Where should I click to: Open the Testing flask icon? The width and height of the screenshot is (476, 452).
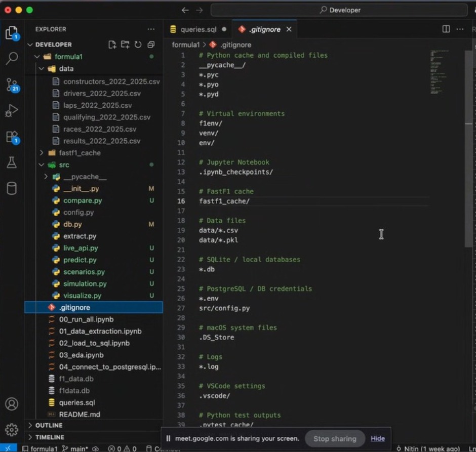coord(12,162)
